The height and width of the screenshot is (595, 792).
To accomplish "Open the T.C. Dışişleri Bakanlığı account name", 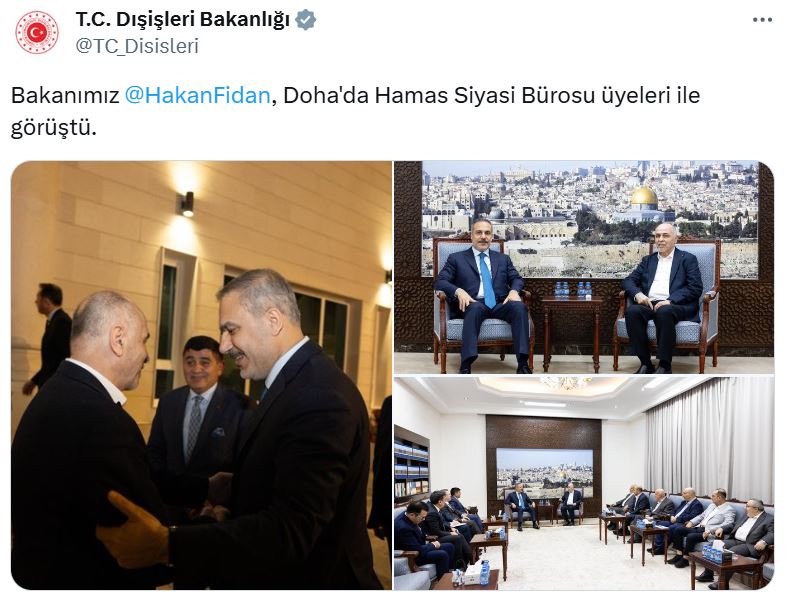I will 182,20.
